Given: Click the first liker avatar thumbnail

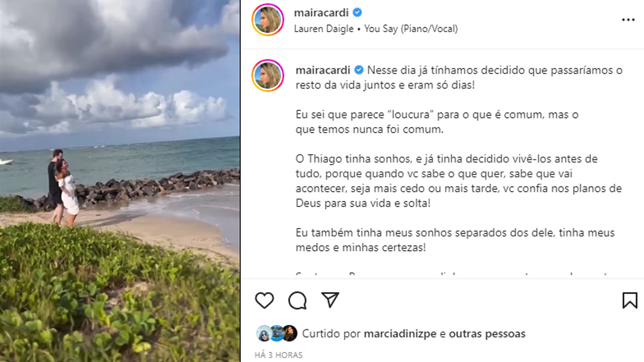Looking at the screenshot, I should [264, 333].
